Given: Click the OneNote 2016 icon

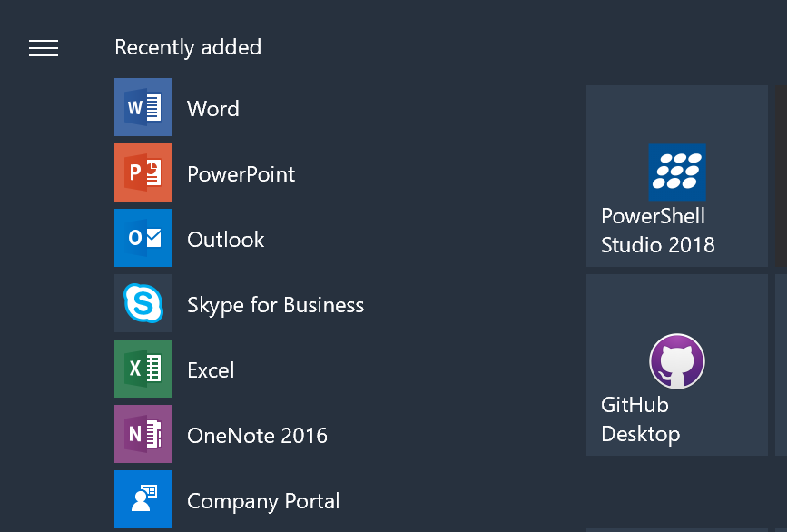Looking at the screenshot, I should (x=143, y=434).
